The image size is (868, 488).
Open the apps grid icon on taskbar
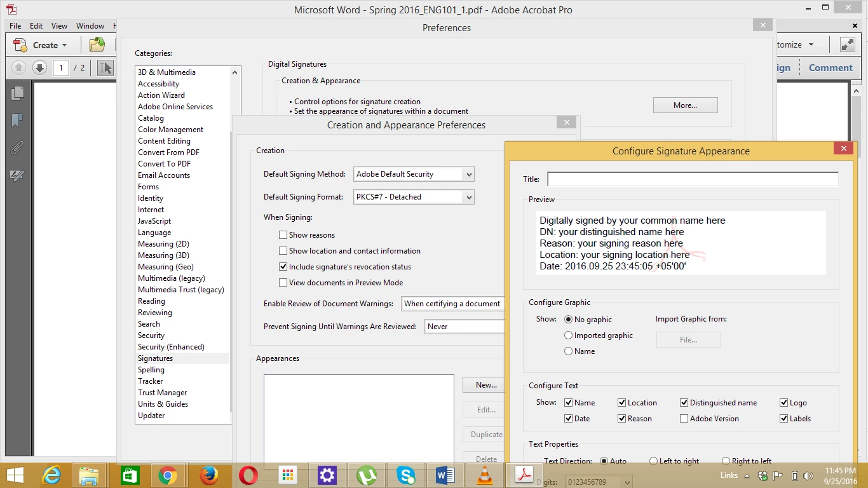[x=288, y=475]
